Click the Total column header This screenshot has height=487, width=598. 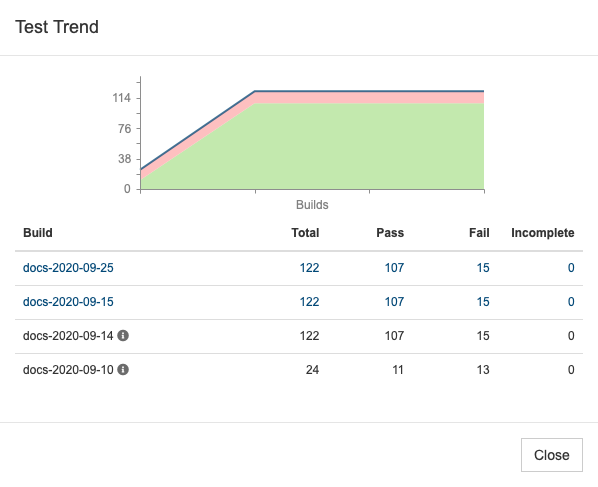[x=305, y=233]
